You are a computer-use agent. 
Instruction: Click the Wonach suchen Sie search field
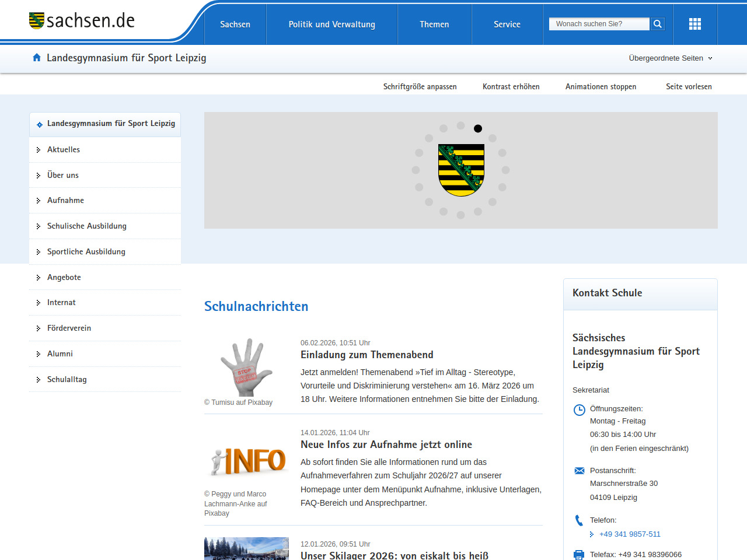pyautogui.click(x=599, y=24)
